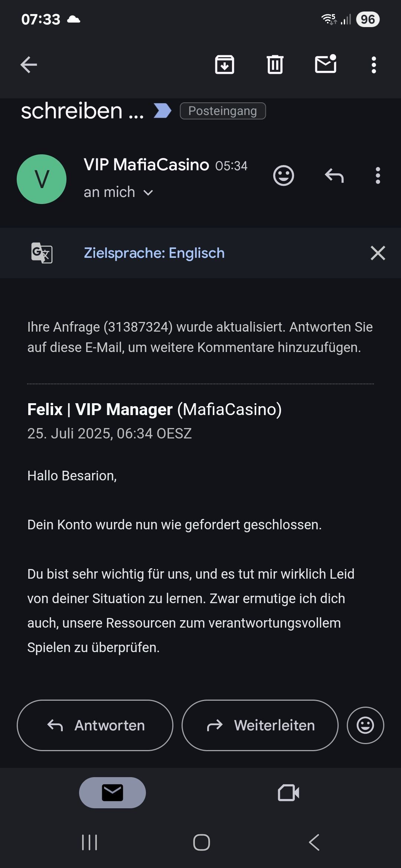Open the sender avatar for VIP MafiaCasino
401x868 pixels.
42,179
